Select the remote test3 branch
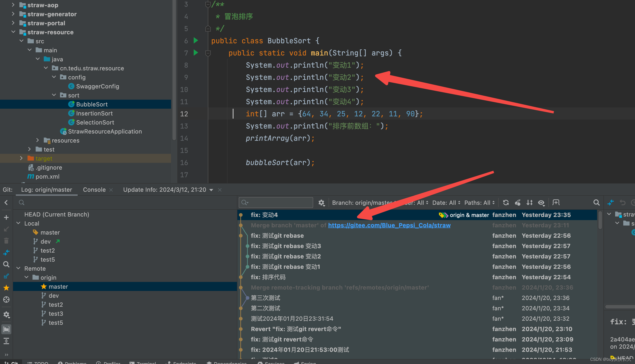This screenshot has height=364, width=635. [56, 313]
